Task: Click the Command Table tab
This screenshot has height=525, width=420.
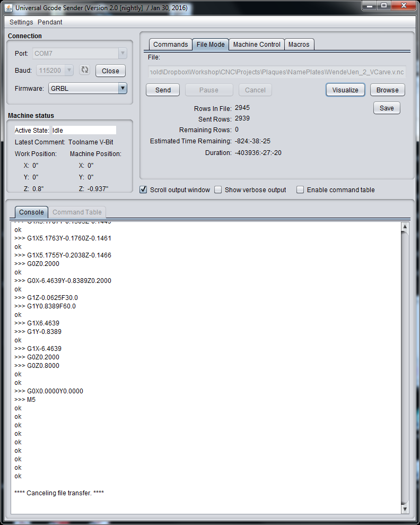Action: coord(77,212)
